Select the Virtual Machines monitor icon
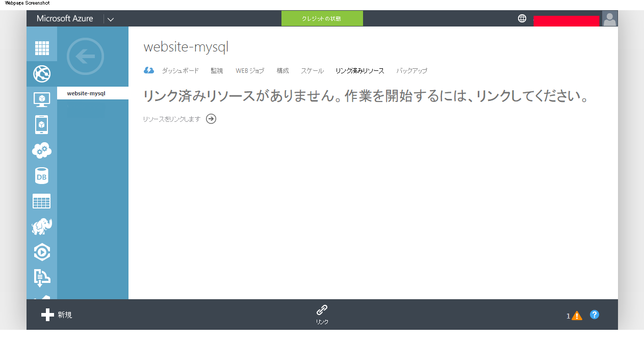Viewport: 644px width, 340px height. pyautogui.click(x=41, y=99)
